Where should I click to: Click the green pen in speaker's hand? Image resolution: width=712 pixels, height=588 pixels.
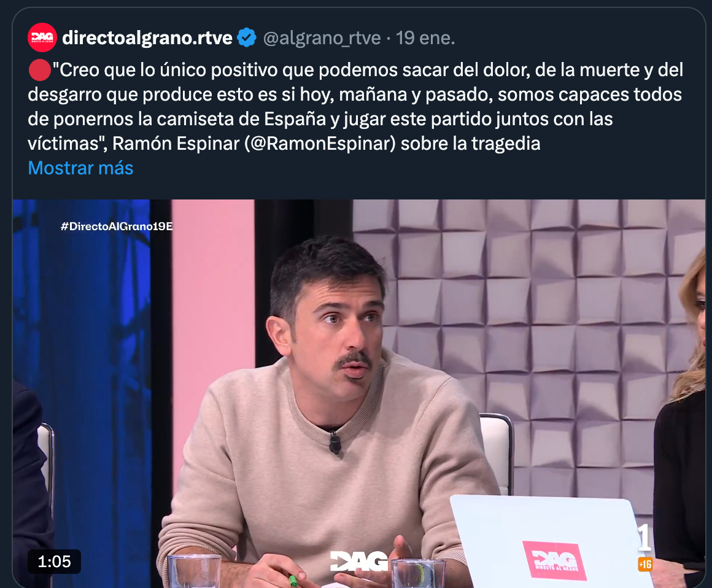(x=293, y=580)
